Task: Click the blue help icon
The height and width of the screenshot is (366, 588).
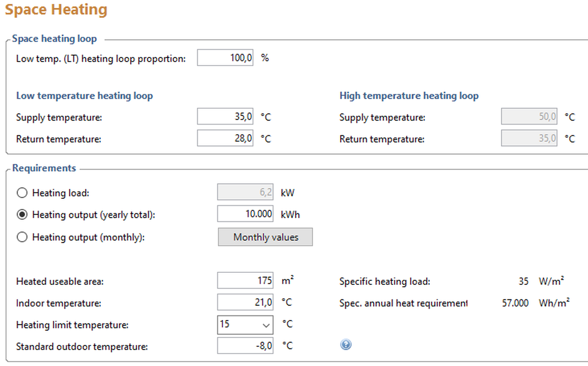Action: 346,345
